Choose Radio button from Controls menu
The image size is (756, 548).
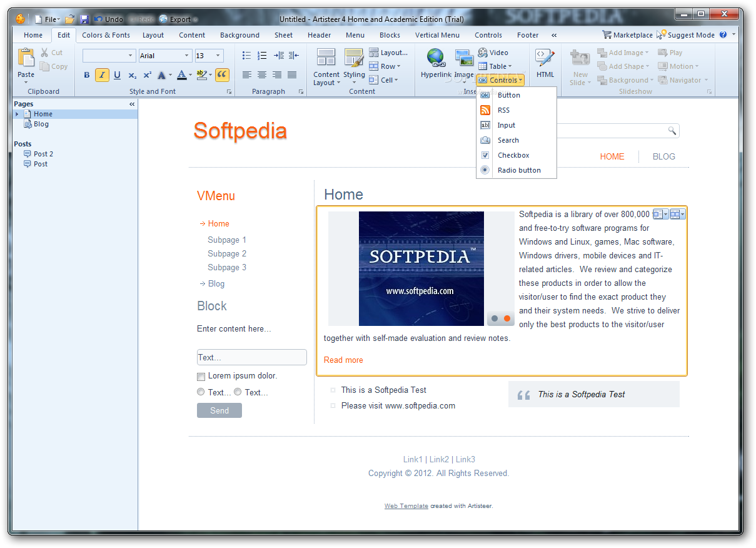click(516, 170)
